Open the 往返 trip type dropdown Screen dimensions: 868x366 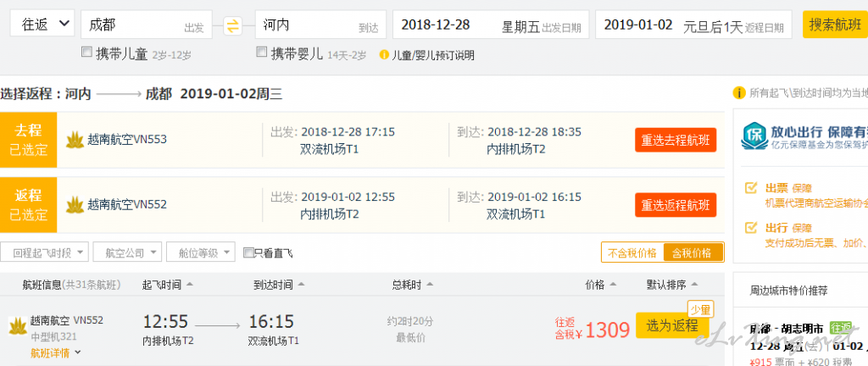tap(42, 24)
